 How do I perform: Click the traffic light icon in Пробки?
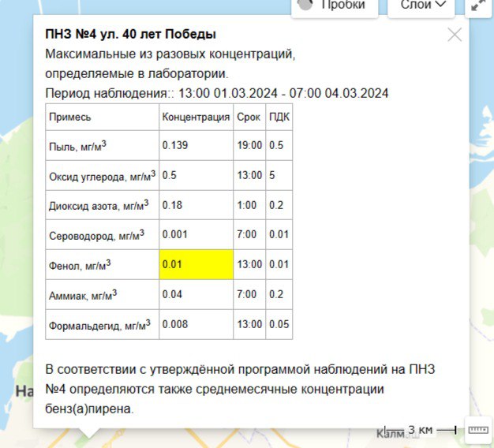(x=306, y=5)
